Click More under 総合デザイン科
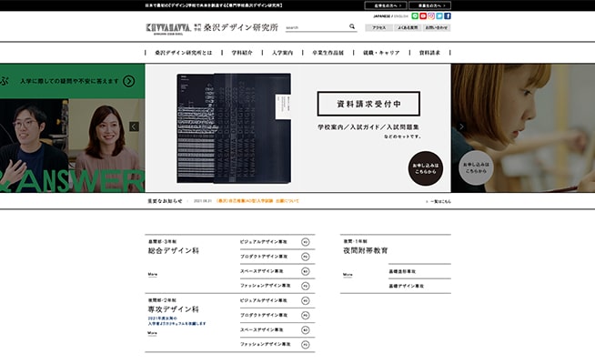595x364 pixels. pyautogui.click(x=153, y=274)
